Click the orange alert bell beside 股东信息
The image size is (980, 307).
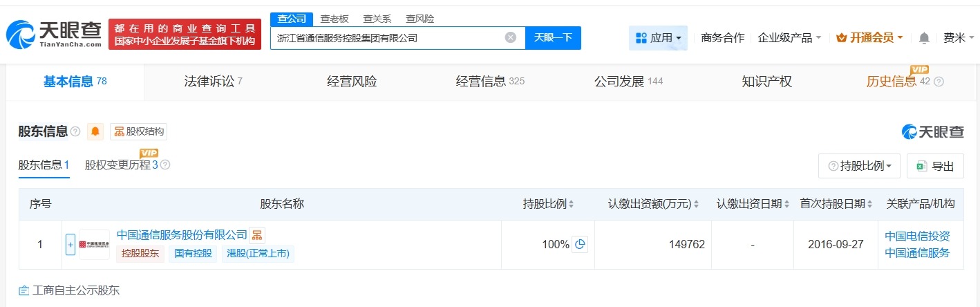click(x=95, y=131)
